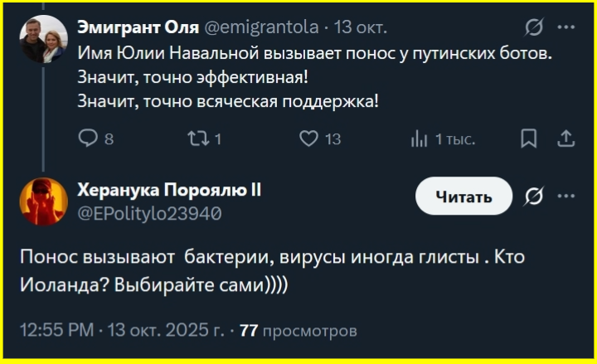This screenshot has width=597, height=364.
Task: Click the 13 окт. date on Olya's tweet
Action: point(361,27)
